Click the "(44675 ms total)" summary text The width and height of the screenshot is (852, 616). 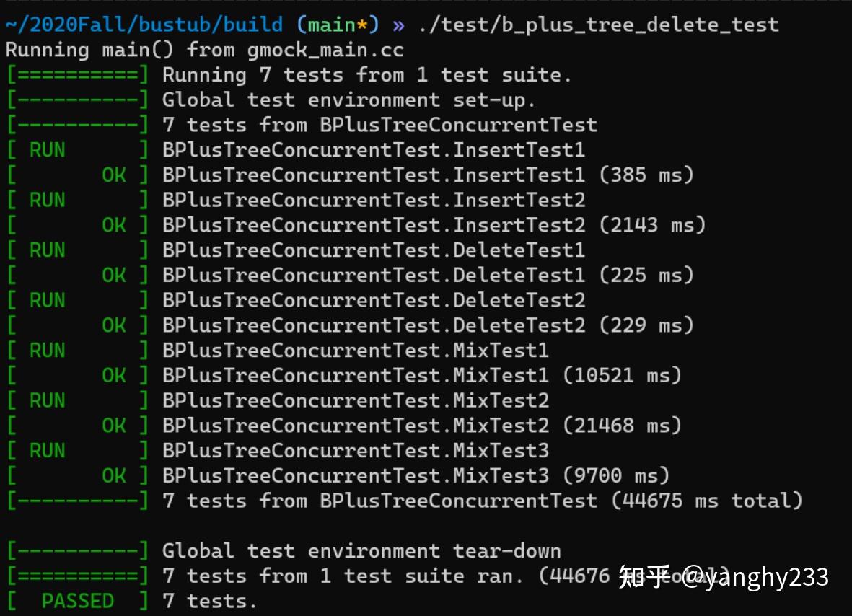(x=706, y=500)
